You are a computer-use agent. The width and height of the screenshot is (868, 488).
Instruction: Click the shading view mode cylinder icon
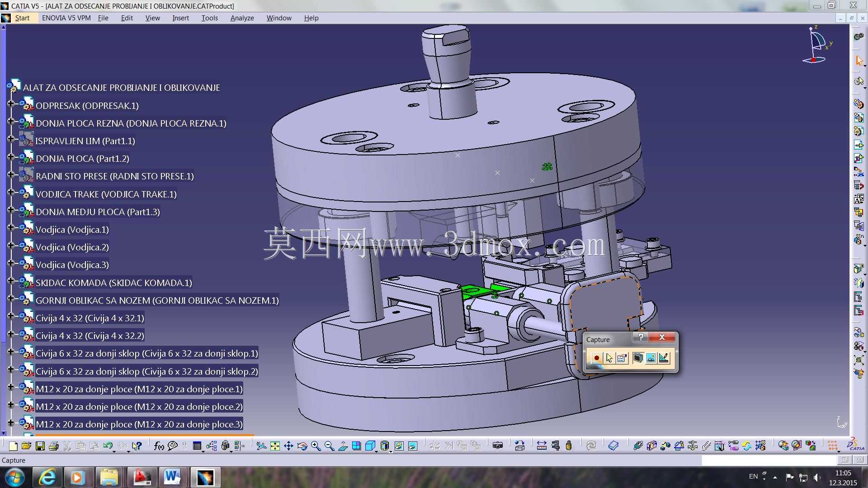click(x=384, y=446)
